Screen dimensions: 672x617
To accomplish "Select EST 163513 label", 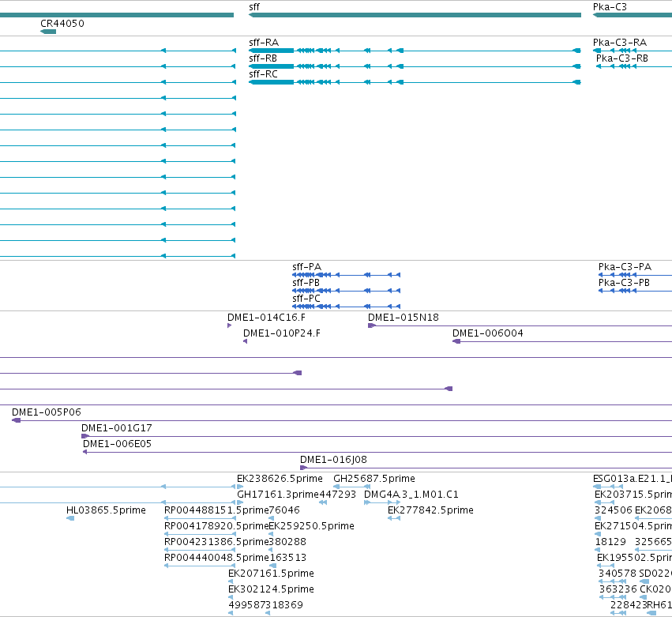I will (287, 559).
